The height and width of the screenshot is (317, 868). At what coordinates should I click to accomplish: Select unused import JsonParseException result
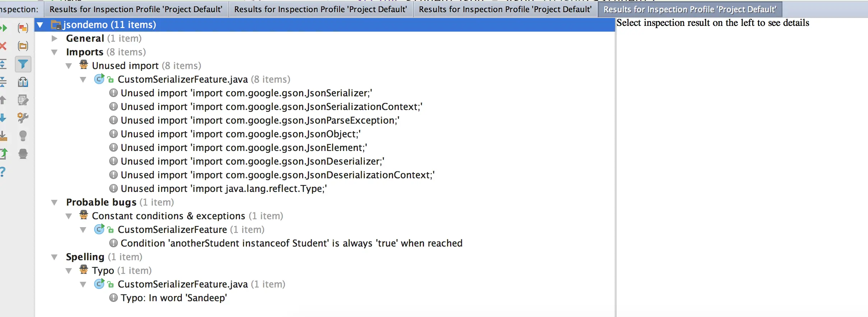point(260,120)
